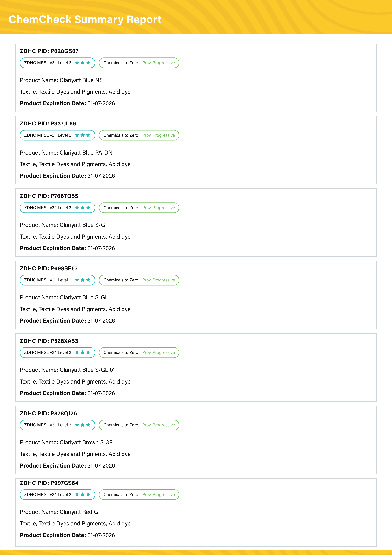
Task: Click the star rating in the P620GS67 card
Action: click(x=83, y=63)
